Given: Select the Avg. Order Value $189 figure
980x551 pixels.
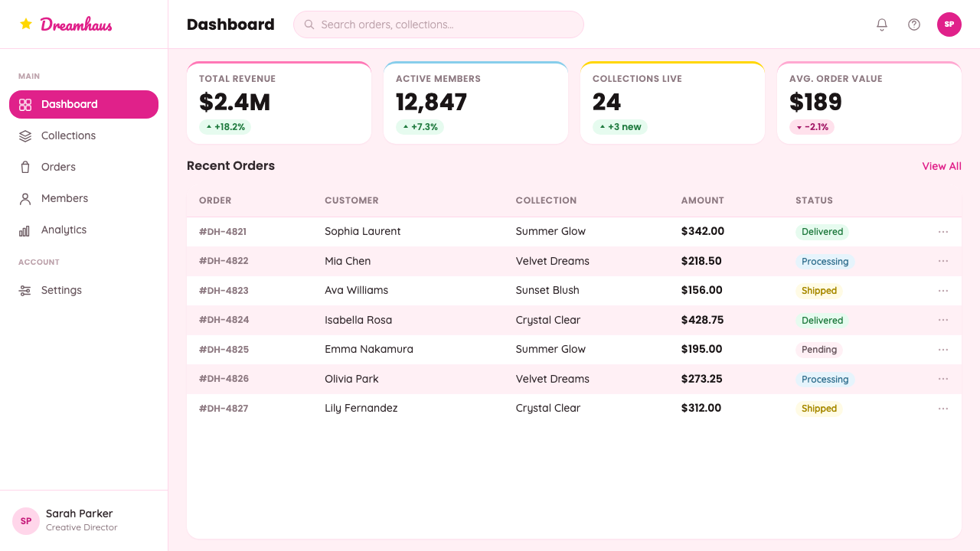Looking at the screenshot, I should coord(815,102).
